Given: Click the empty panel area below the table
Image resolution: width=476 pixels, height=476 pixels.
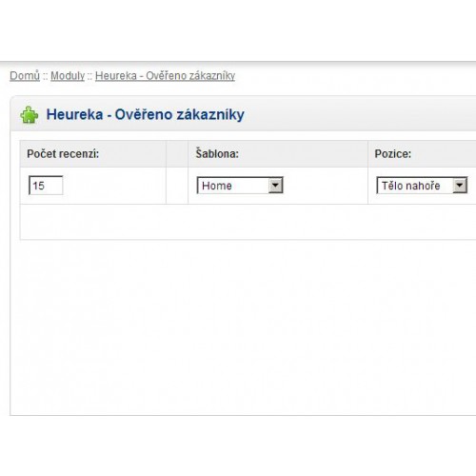Looking at the screenshot, I should (x=243, y=327).
